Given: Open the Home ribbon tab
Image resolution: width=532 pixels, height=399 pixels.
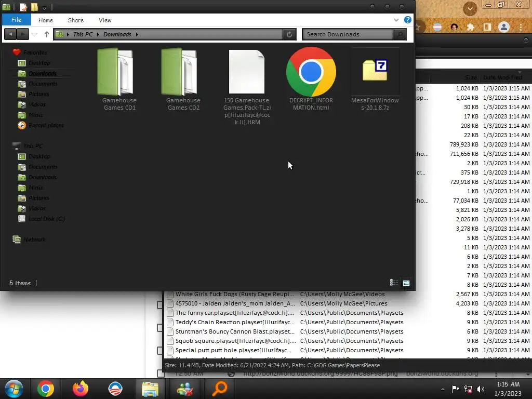Looking at the screenshot, I should point(46,20).
